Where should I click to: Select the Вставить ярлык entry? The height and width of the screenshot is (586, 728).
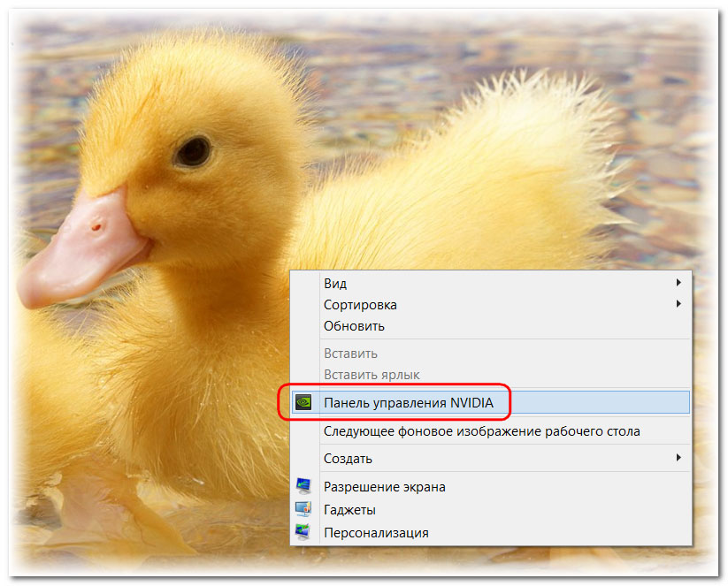491,375
